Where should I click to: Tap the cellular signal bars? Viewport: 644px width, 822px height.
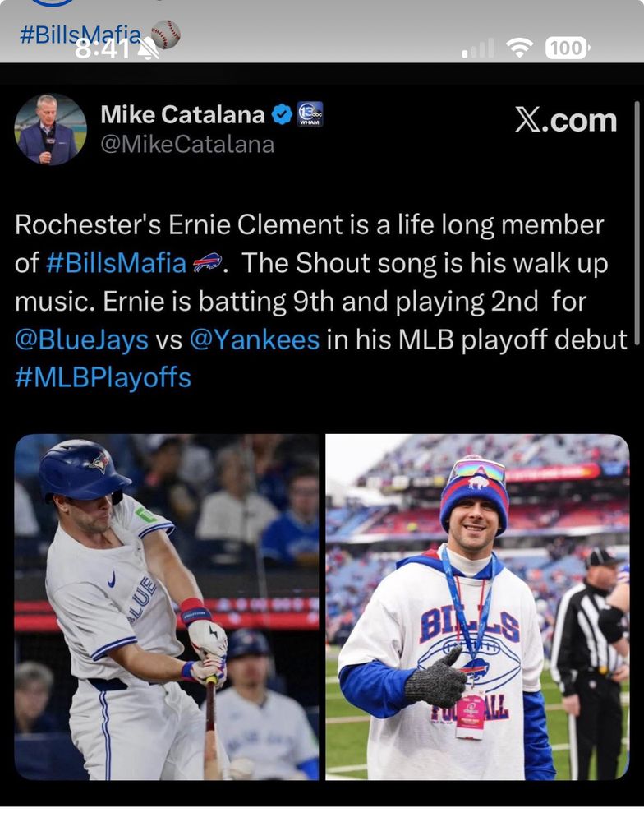point(478,49)
